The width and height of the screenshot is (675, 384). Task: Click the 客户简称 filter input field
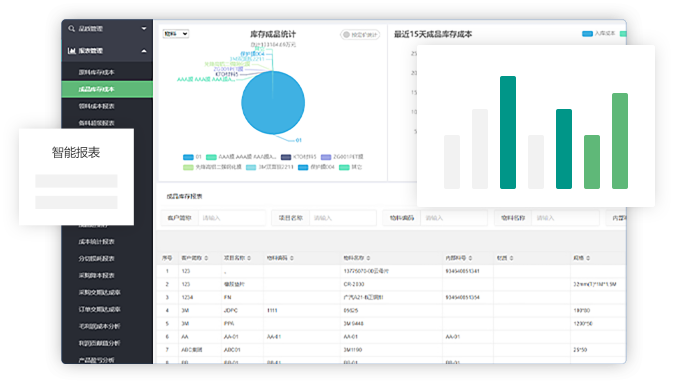(x=232, y=218)
